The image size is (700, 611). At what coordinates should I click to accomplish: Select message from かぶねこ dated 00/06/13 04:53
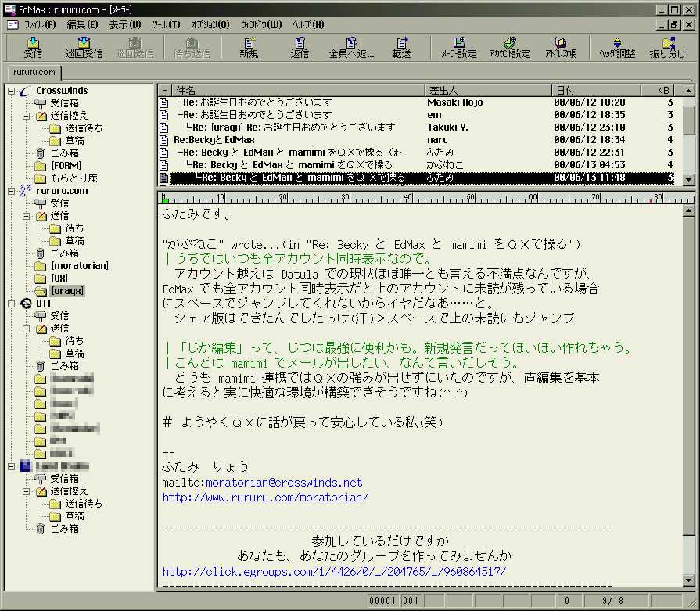click(416, 165)
